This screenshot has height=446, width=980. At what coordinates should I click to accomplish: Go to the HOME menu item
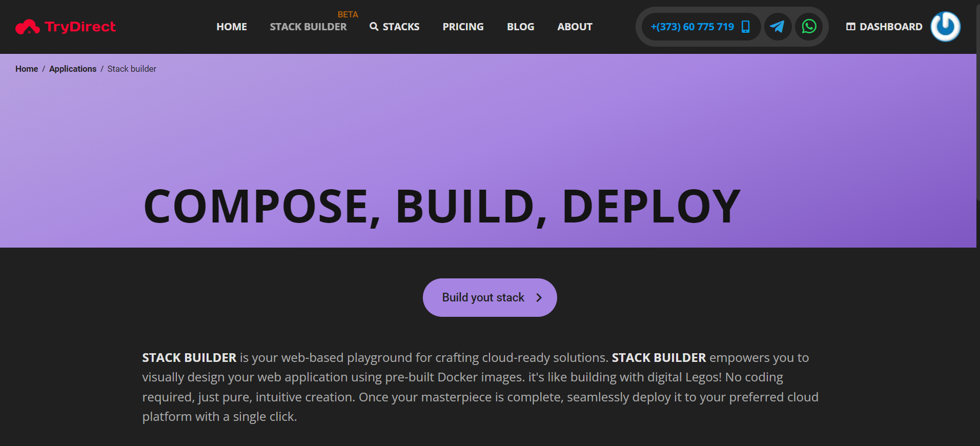232,27
